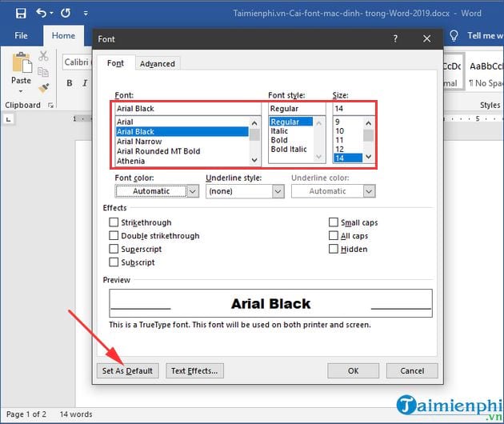The height and width of the screenshot is (424, 504).
Task: Switch to the Home ribbon tab
Action: (64, 35)
